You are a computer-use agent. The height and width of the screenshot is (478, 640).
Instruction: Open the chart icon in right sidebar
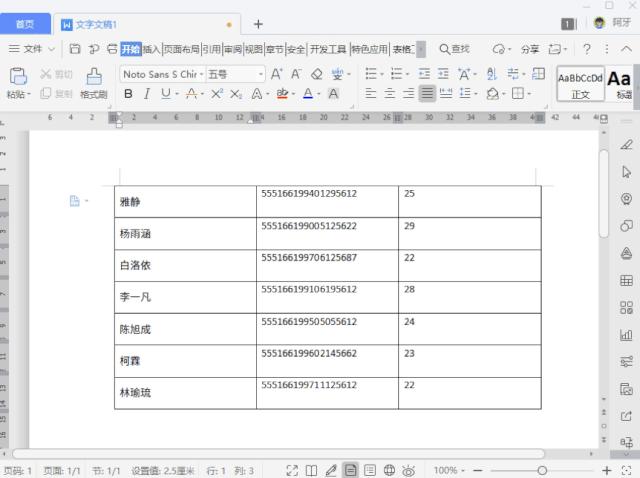626,335
